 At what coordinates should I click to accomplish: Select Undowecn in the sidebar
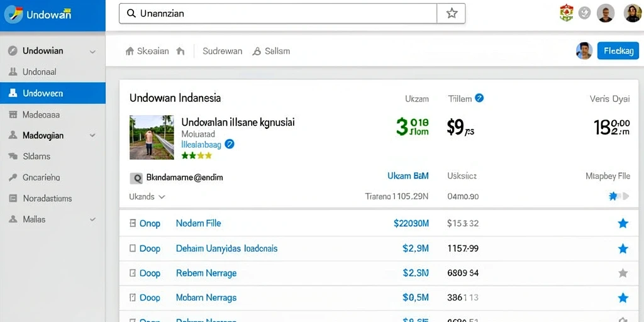53,93
